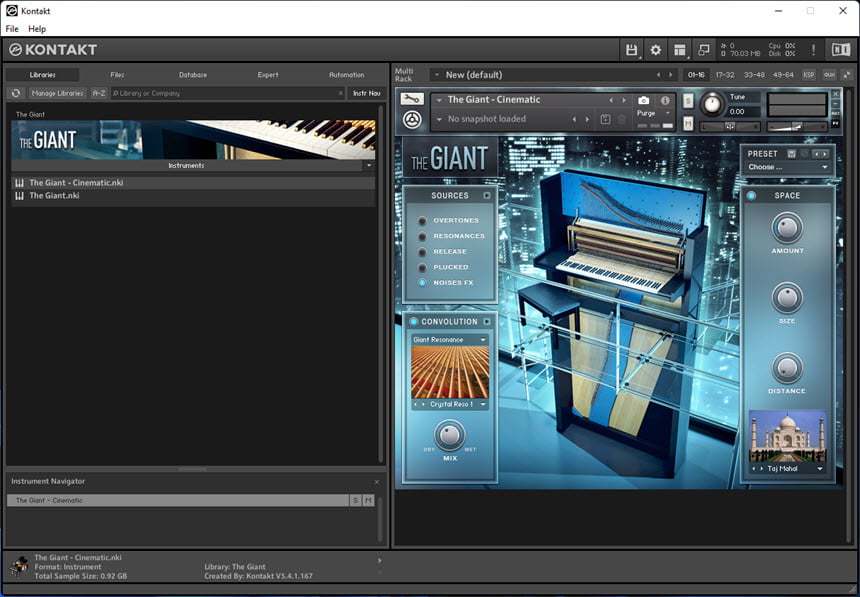Open the New (default) multi dropdown

click(437, 75)
